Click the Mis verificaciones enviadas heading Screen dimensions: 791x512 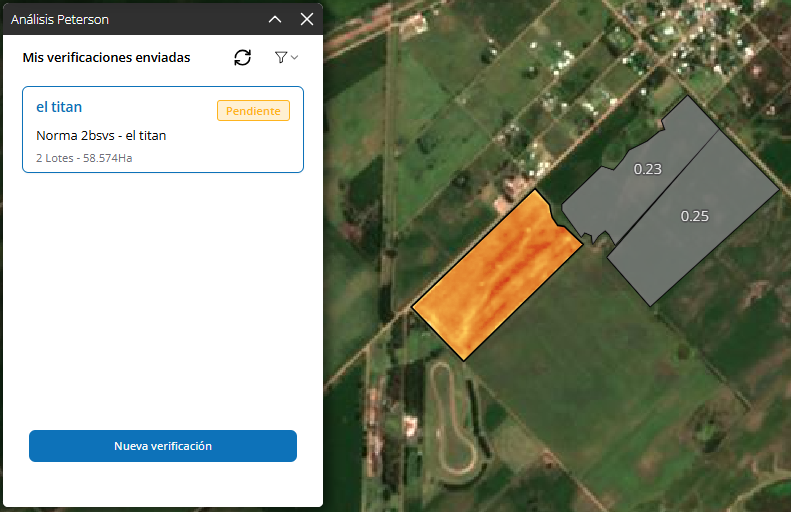point(106,58)
